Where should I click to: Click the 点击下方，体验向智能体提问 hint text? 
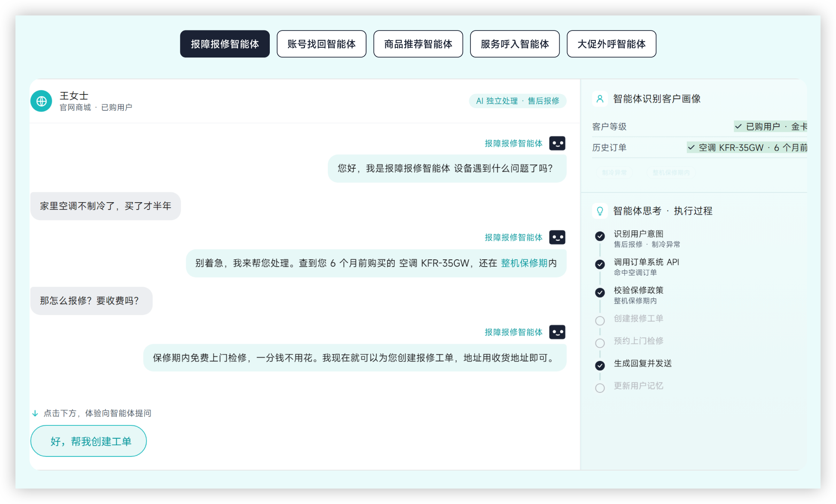click(98, 413)
